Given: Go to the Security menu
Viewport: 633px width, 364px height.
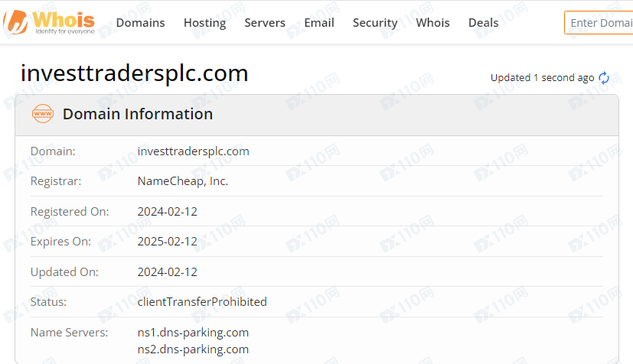Looking at the screenshot, I should [x=375, y=23].
